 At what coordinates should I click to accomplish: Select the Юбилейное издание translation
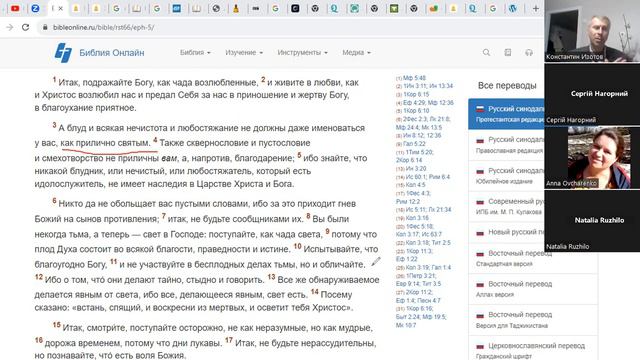coord(506,176)
